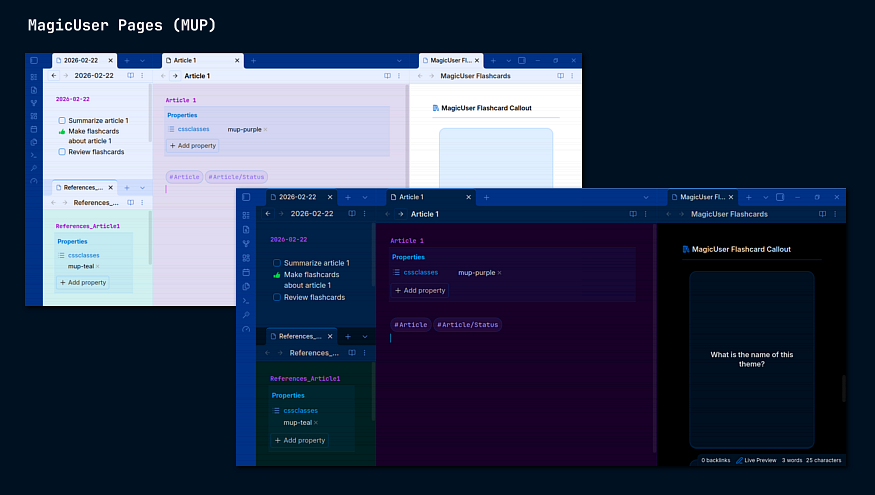Click flashcard 'What is the name of this theme?'

click(752, 359)
